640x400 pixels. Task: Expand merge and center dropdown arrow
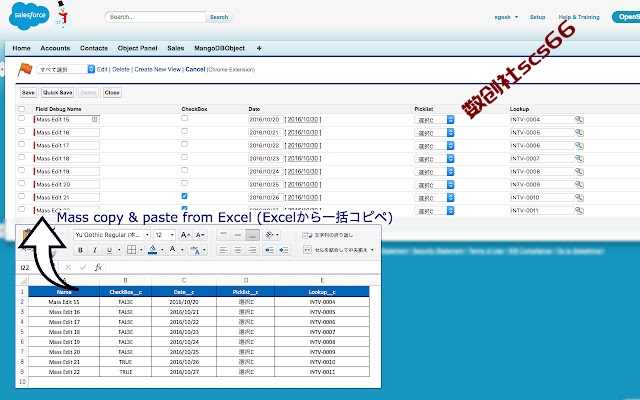point(372,250)
